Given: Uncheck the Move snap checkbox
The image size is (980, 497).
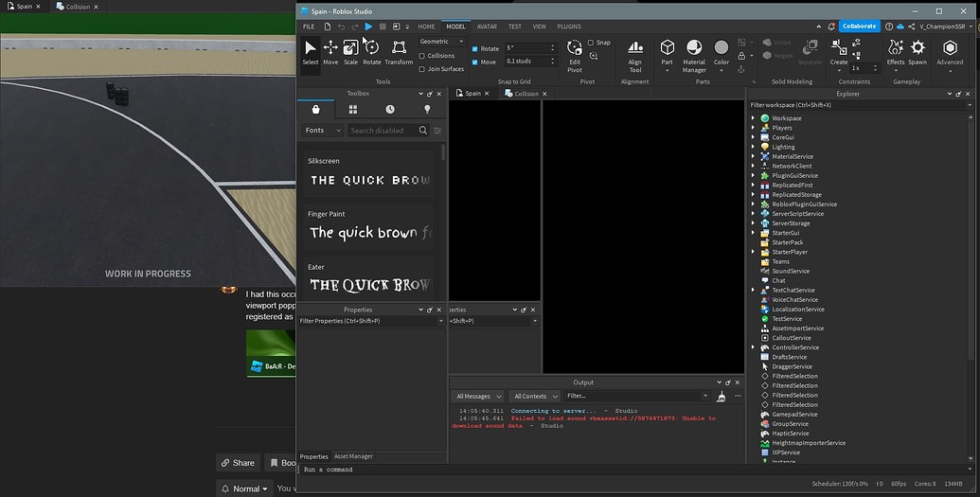Looking at the screenshot, I should point(475,62).
